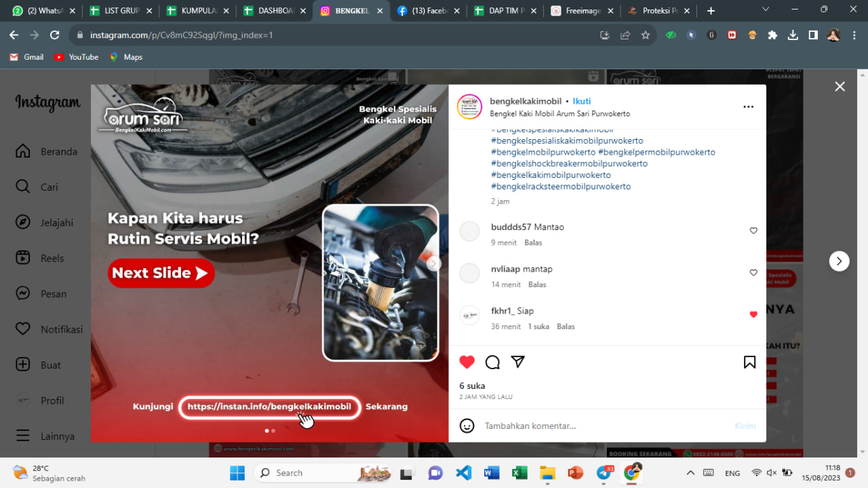Screen dimensions: 868x488
Task: Open the Chrome three-dot menu
Action: 853,35
